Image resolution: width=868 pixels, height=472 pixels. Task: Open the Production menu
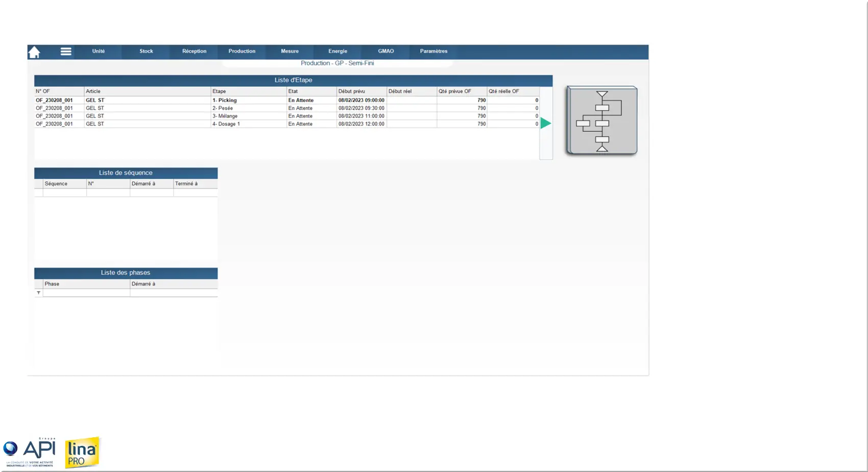tap(242, 51)
